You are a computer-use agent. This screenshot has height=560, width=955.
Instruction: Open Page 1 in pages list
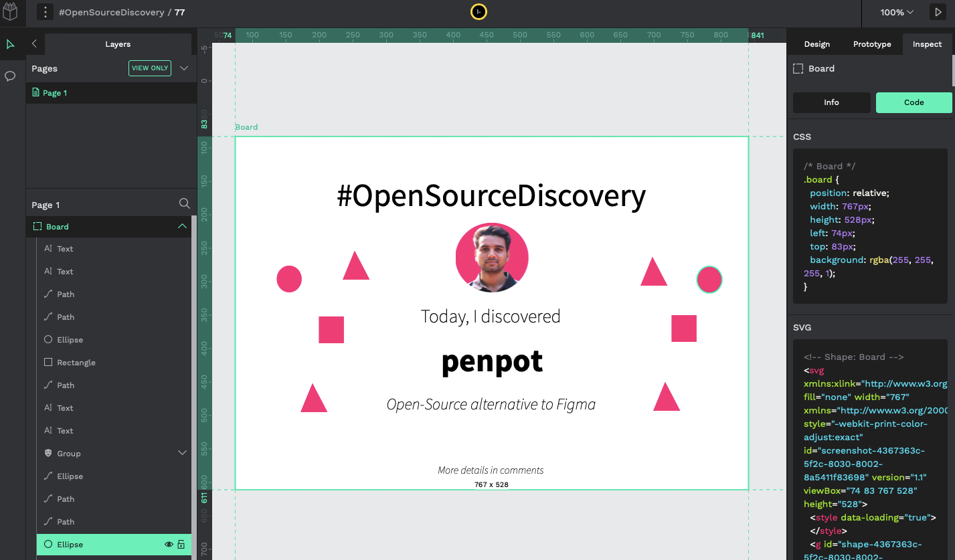(x=111, y=93)
